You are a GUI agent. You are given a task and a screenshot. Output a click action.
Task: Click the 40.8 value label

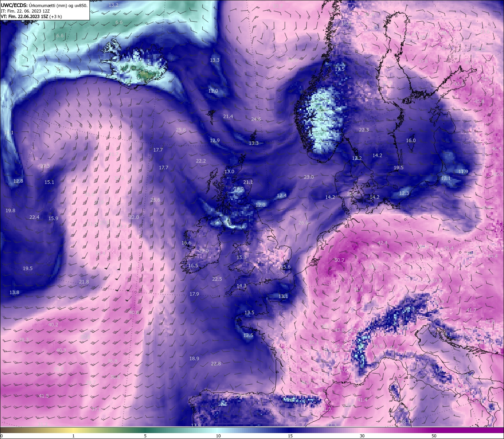pyautogui.click(x=134, y=313)
